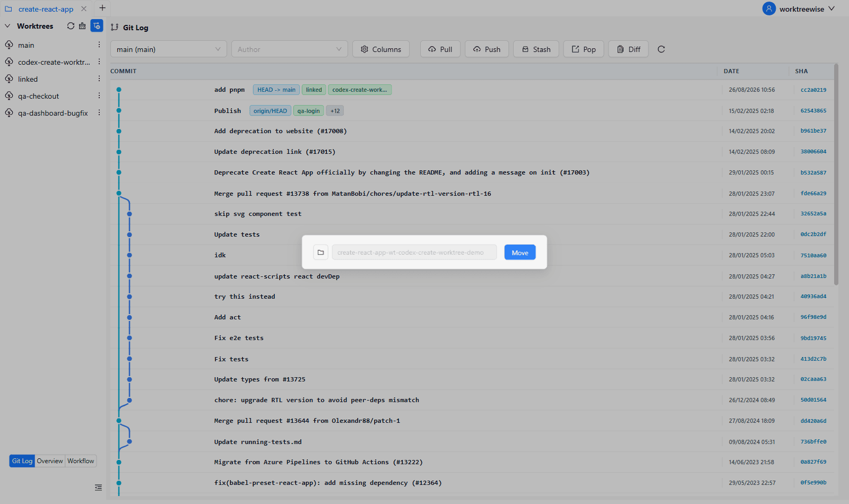849x504 pixels.
Task: Switch to the Workflow tab
Action: 81,461
